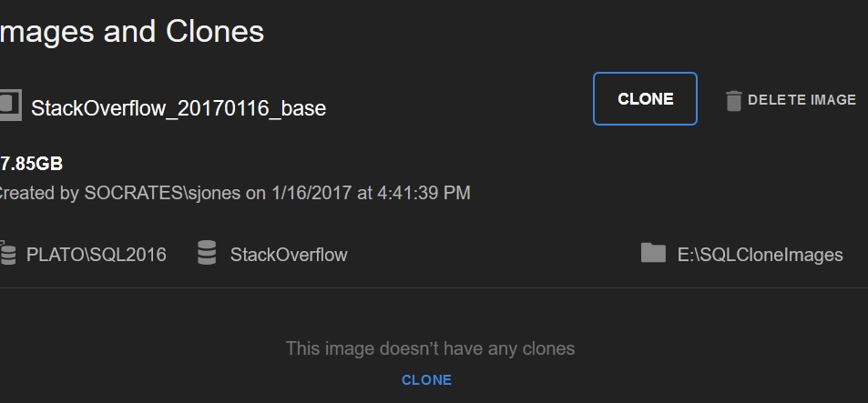Screen dimensions: 868x403
Task: Click the 7.85GB image size text
Action: 31,164
